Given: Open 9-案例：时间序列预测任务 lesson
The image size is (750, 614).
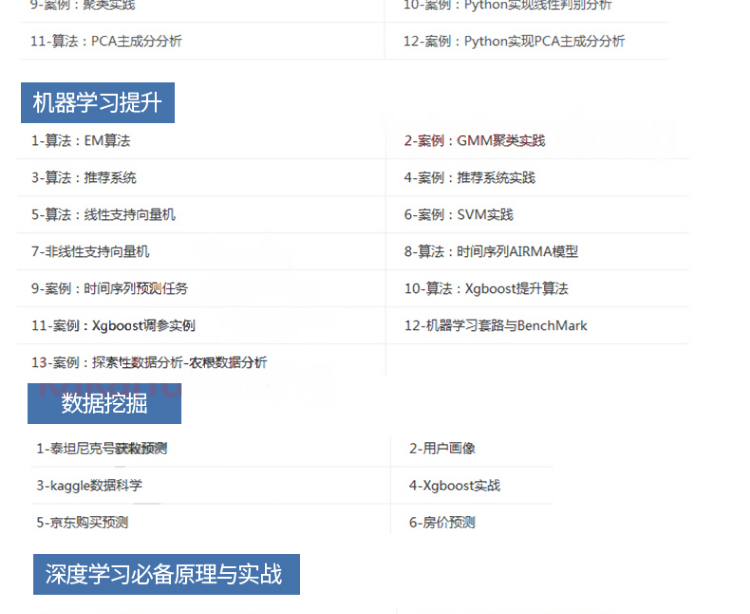Looking at the screenshot, I should click(110, 288).
